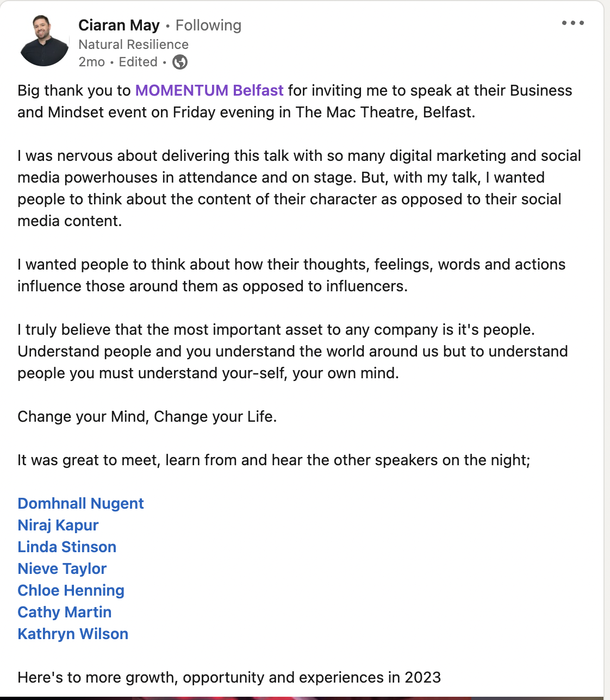Click the globe public visibility icon
This screenshot has height=700, width=610.
pyautogui.click(x=180, y=62)
